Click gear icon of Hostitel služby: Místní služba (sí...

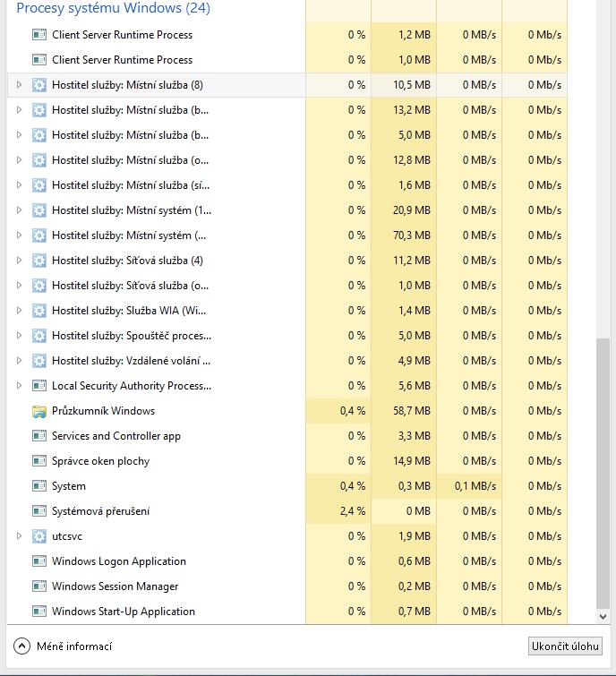tap(39, 185)
